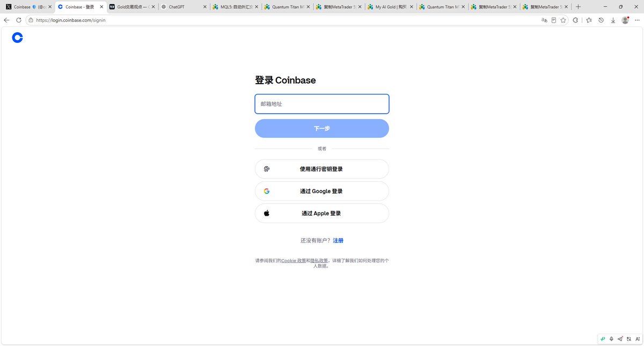Open the Favorites list icon

click(x=589, y=20)
